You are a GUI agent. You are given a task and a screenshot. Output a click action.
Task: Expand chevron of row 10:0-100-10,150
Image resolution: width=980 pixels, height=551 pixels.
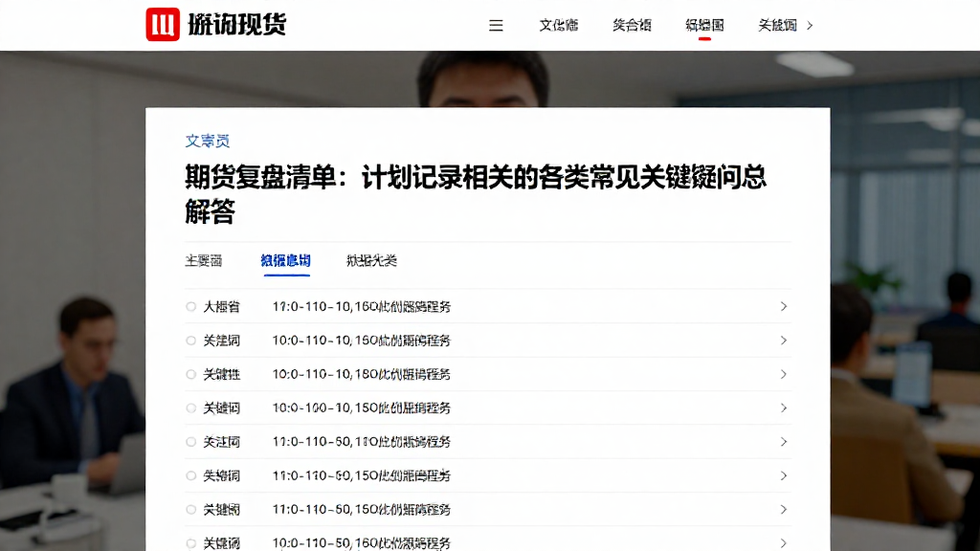tap(783, 408)
